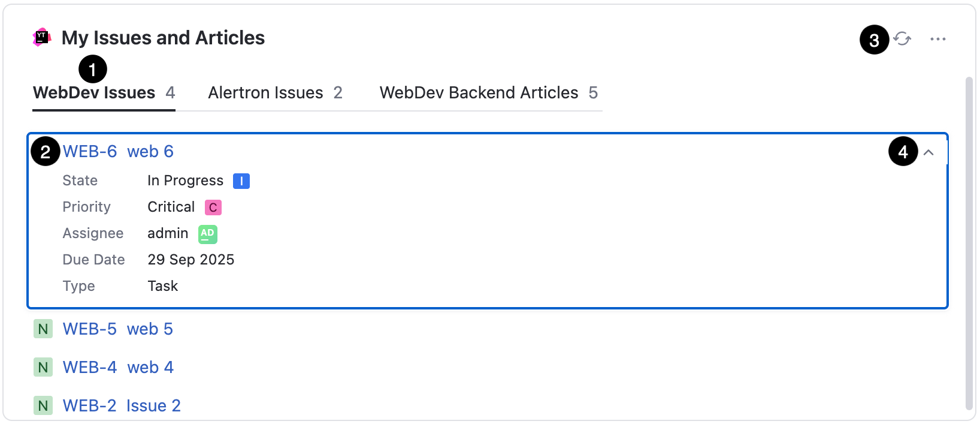Open the ellipsis options menu
The height and width of the screenshot is (427, 980).
[938, 39]
